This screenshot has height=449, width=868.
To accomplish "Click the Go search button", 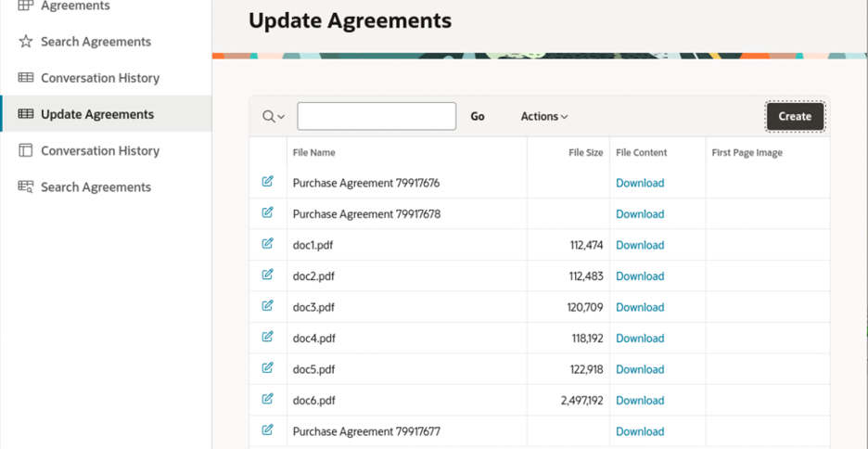I will (478, 117).
